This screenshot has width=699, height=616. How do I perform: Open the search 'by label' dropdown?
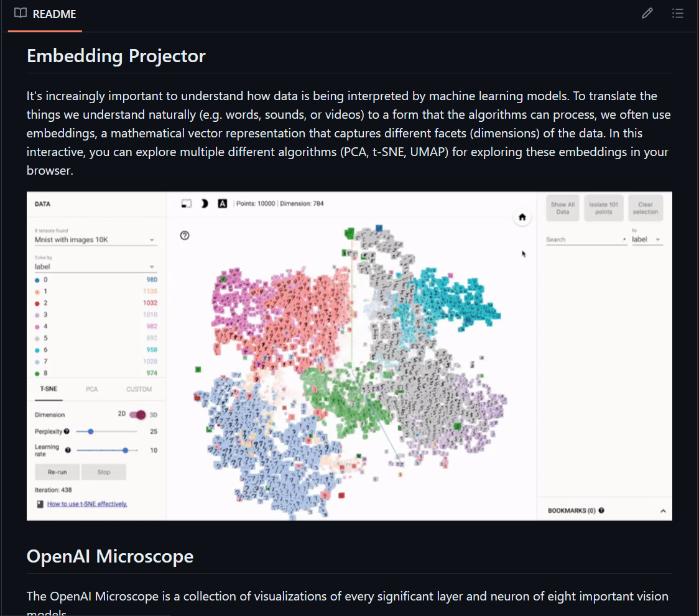coord(647,239)
